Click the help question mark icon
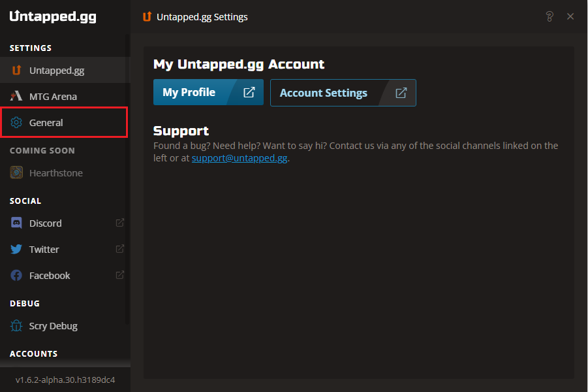This screenshot has width=588, height=392. (x=549, y=16)
